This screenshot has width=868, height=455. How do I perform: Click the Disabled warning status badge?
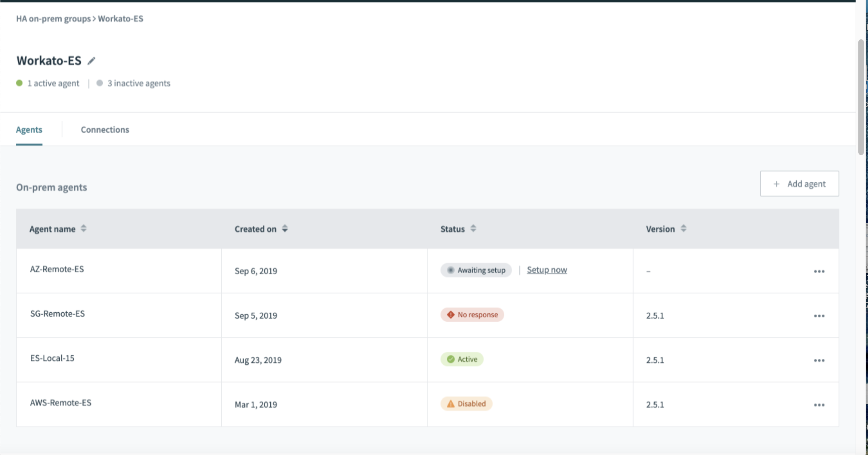[x=466, y=404]
